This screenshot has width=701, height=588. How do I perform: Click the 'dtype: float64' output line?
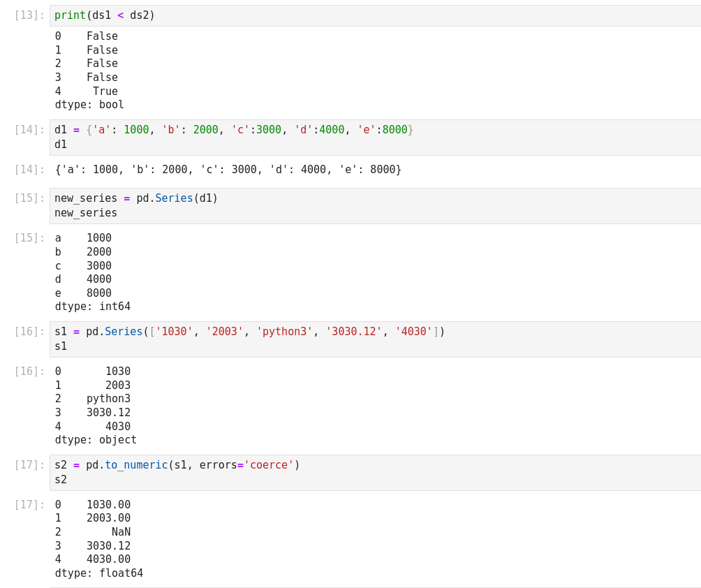tap(99, 573)
